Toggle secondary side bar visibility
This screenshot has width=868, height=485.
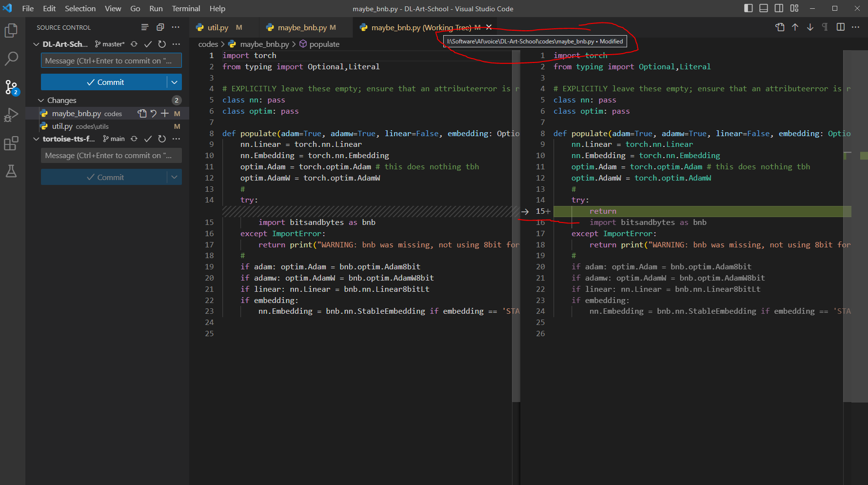[x=779, y=8]
